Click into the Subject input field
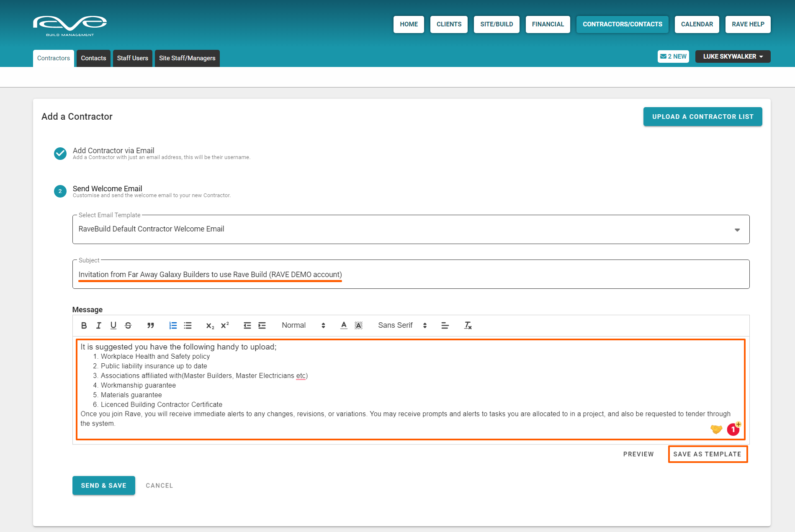The width and height of the screenshot is (795, 532). [411, 274]
